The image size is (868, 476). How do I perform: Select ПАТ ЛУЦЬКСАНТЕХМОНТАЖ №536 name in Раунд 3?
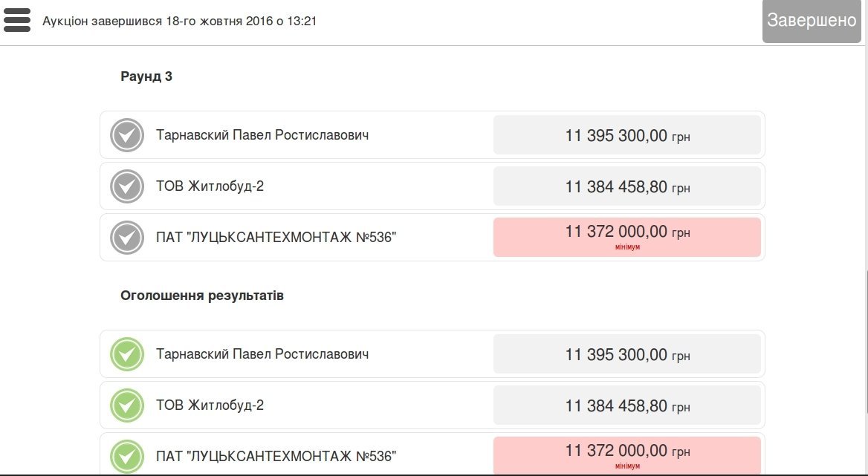(276, 238)
